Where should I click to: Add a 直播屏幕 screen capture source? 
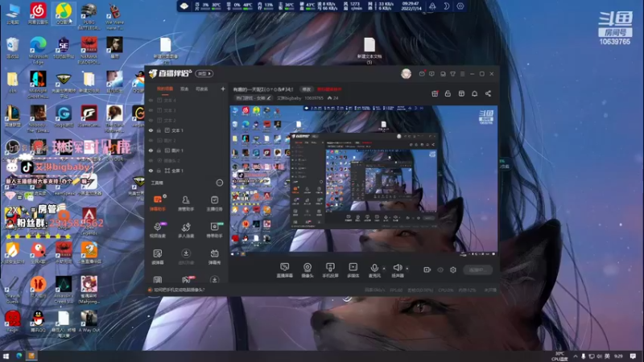285,270
